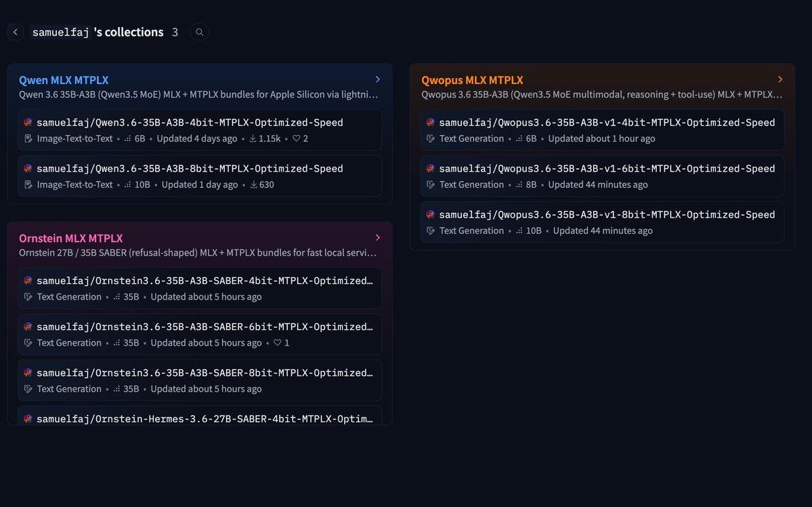Open Ornstein3.6-35B-A3B-SABER-6bit model card

coord(199,334)
